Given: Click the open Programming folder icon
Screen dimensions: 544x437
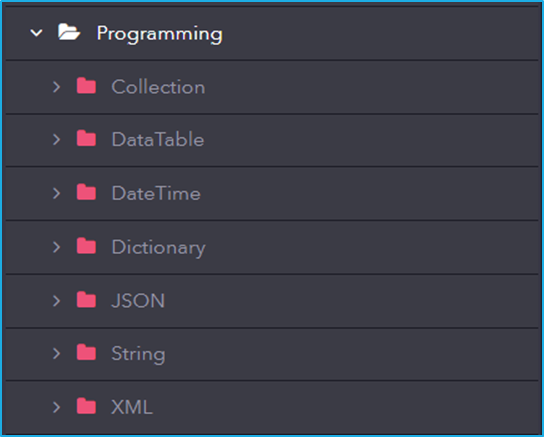Looking at the screenshot, I should 69,32.
